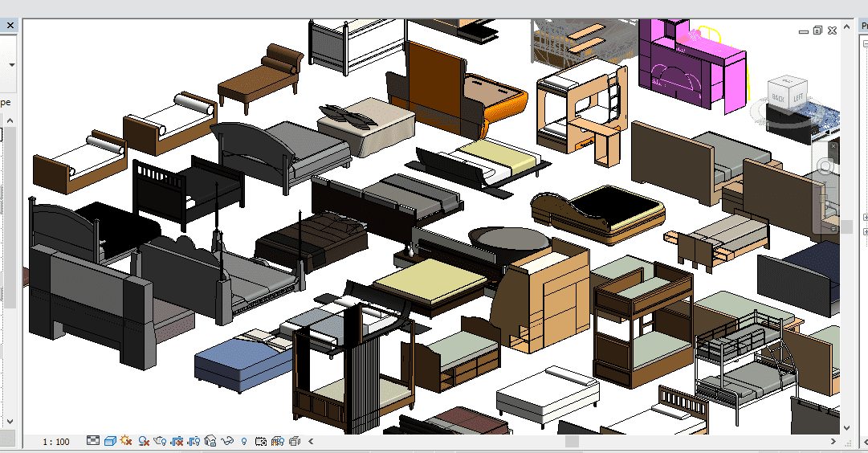The image size is (868, 453).
Task: Toggle Reveal Hidden Elements lightbulb
Action: [x=244, y=441]
